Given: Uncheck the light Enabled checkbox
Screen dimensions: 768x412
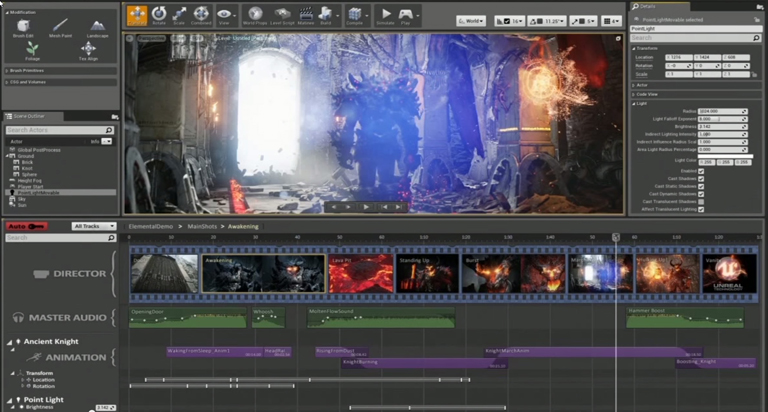Looking at the screenshot, I should (x=701, y=171).
